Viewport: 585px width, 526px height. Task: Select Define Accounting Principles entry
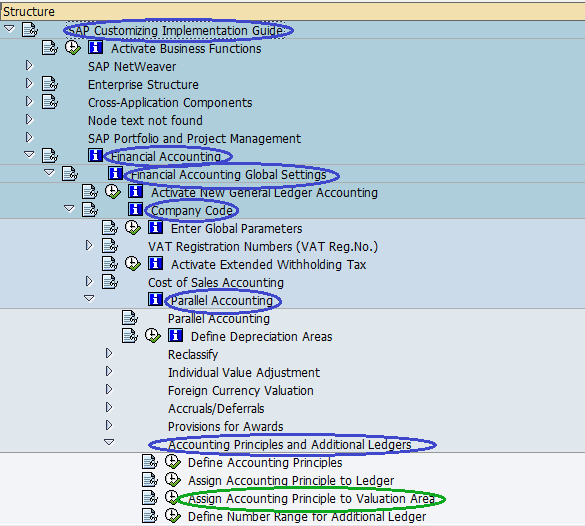(x=265, y=463)
